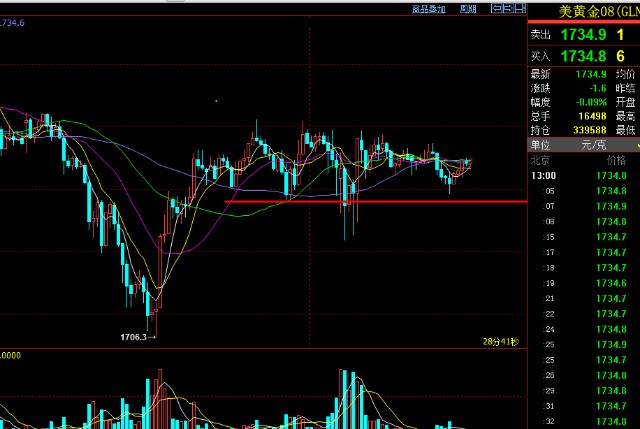640x429 pixels.
Task: Click the 持仓 339588 open interest value
Action: tap(586, 130)
